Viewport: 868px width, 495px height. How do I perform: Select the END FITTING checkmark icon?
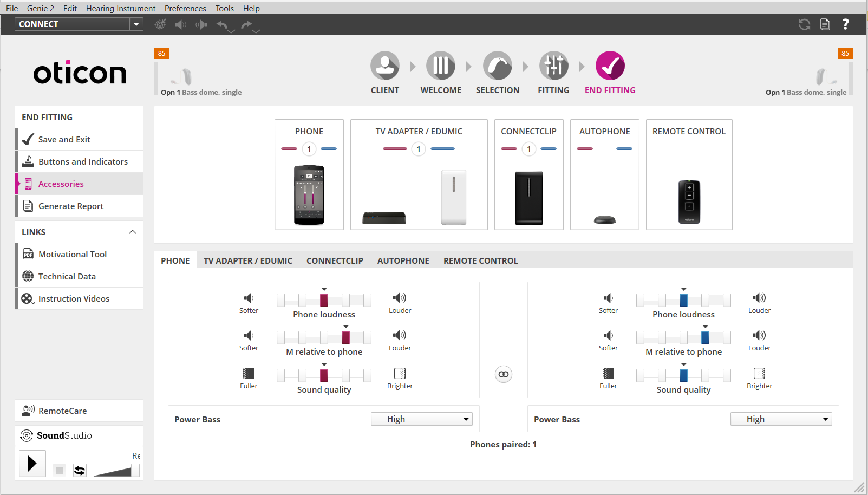point(610,66)
